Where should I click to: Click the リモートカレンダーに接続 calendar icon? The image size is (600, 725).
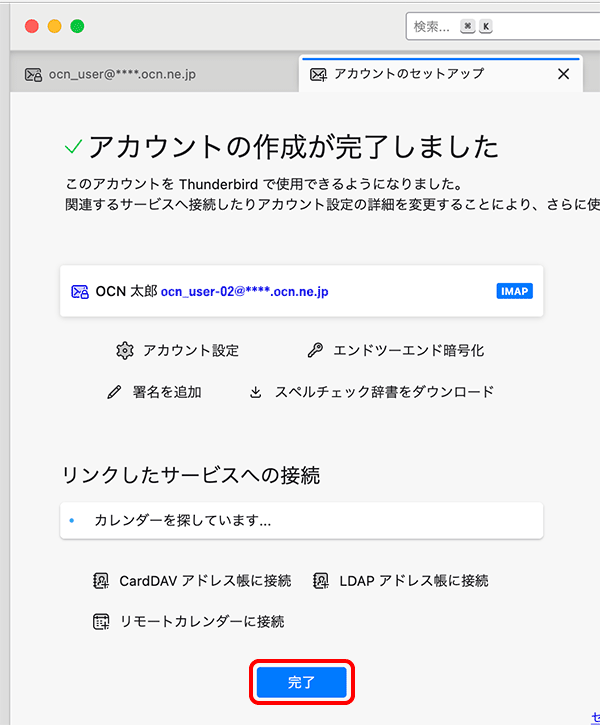pyautogui.click(x=101, y=621)
